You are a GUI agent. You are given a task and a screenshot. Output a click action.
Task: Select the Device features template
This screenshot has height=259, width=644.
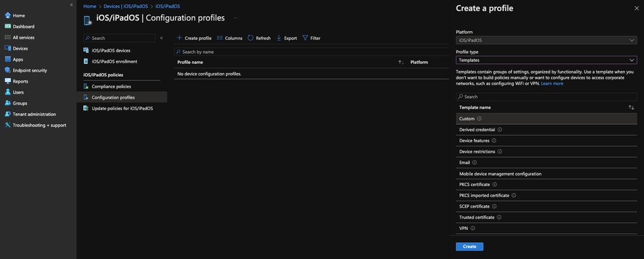546,140
